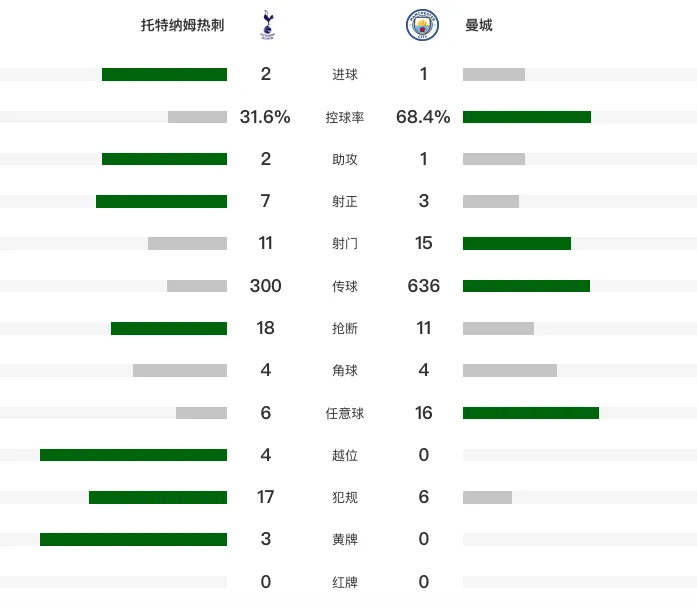The width and height of the screenshot is (697, 607).
Task: Click Manchester City's 636 传球 value
Action: click(x=424, y=286)
